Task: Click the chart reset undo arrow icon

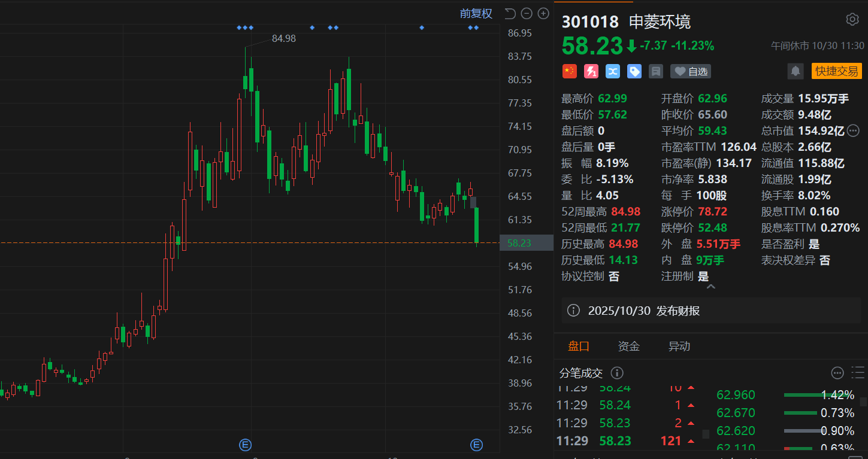Action: pyautogui.click(x=510, y=13)
